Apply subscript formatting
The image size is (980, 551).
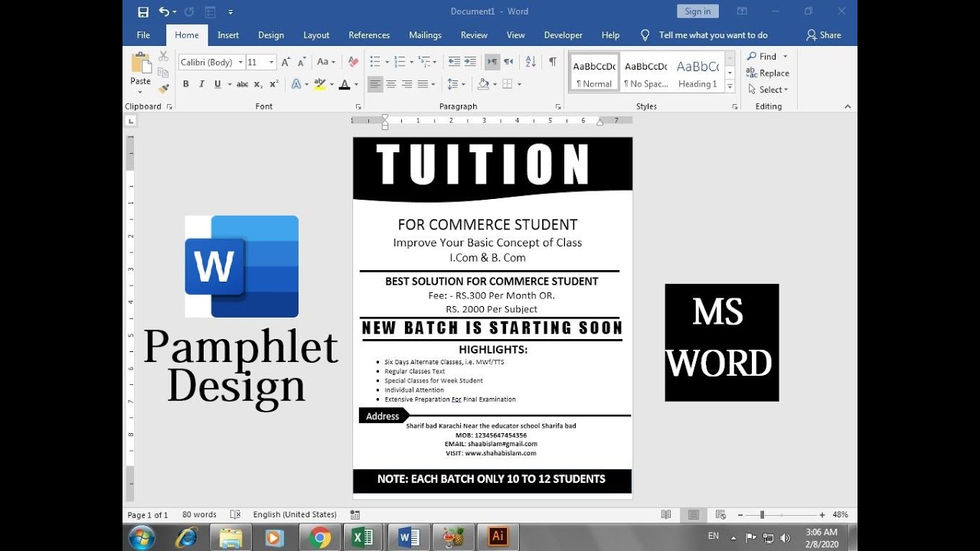258,84
